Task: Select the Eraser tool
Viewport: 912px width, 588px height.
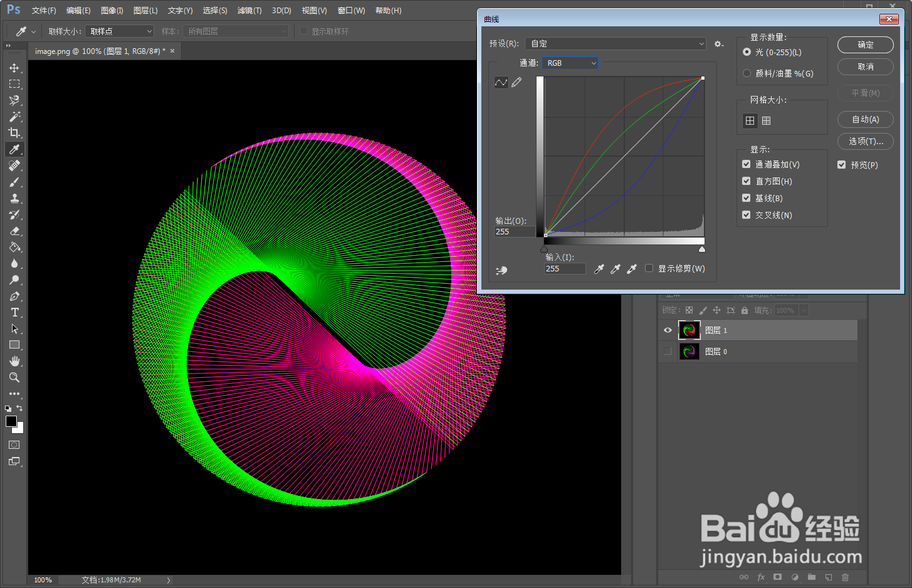Action: pos(14,231)
